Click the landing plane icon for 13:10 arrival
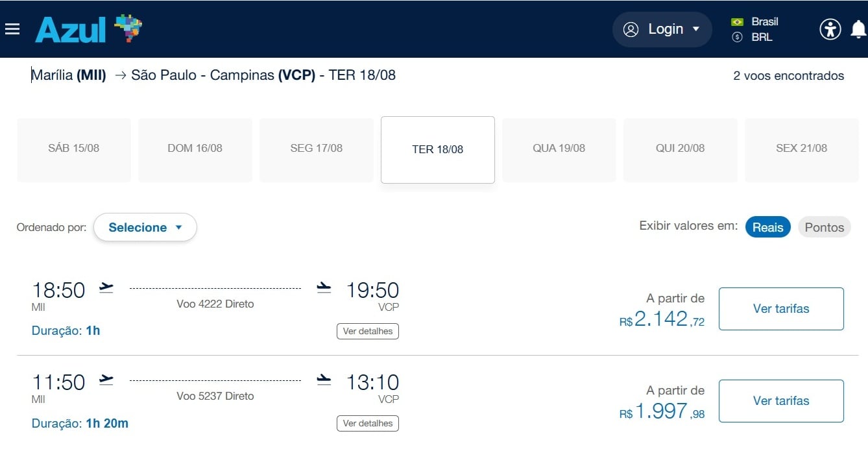Viewport: 868px width, 451px height. pos(324,380)
